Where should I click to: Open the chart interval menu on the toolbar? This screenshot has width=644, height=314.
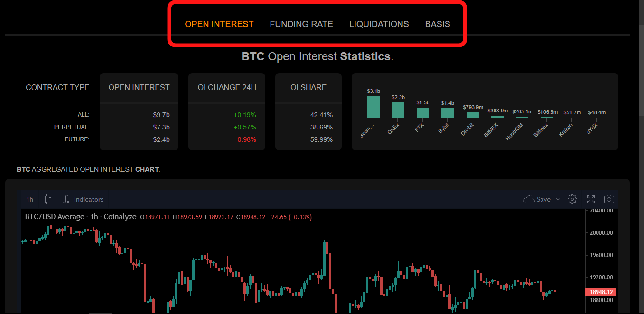29,199
